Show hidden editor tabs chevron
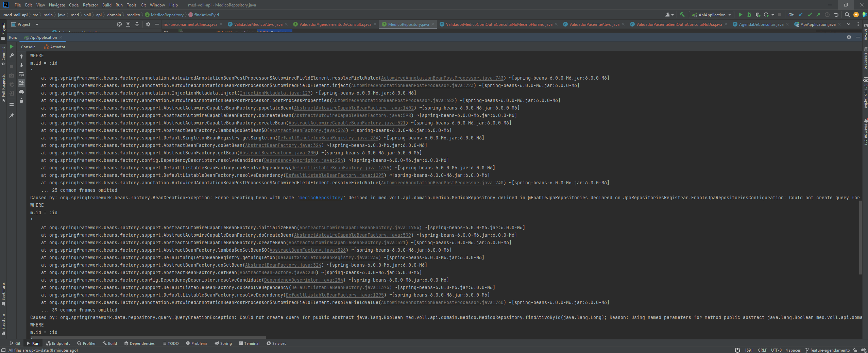 (849, 24)
